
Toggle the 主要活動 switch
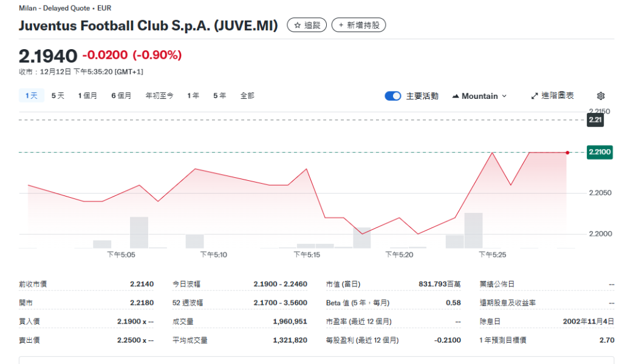click(393, 96)
